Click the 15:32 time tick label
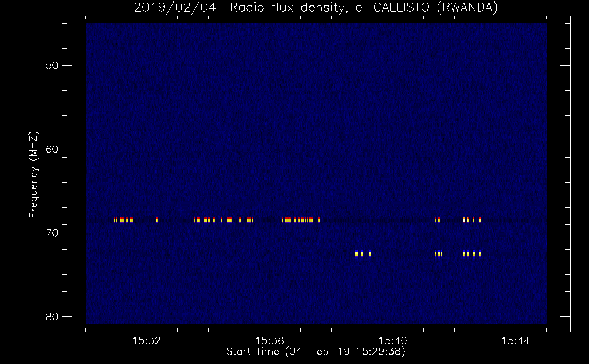The width and height of the screenshot is (589, 364). coord(147,341)
